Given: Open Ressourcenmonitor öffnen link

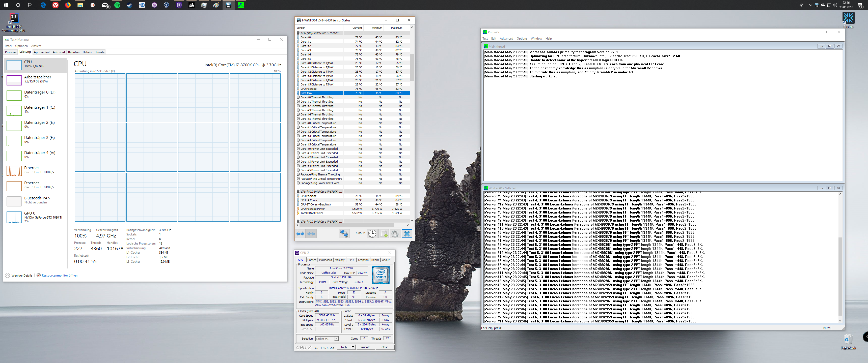Looking at the screenshot, I should coord(59,276).
